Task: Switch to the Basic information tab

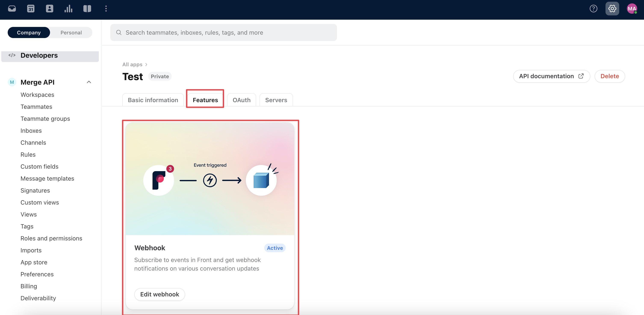Action: tap(153, 100)
